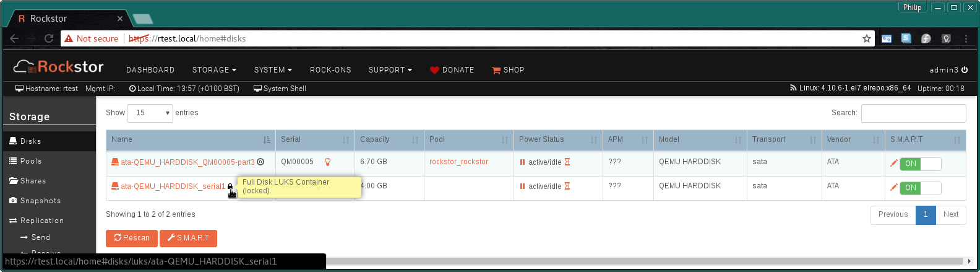Click the Rescan button

(x=131, y=238)
